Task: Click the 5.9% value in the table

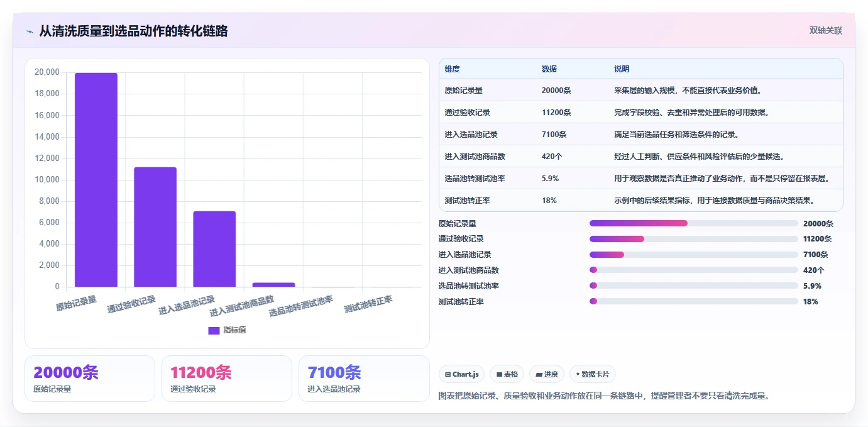Action: coord(550,179)
